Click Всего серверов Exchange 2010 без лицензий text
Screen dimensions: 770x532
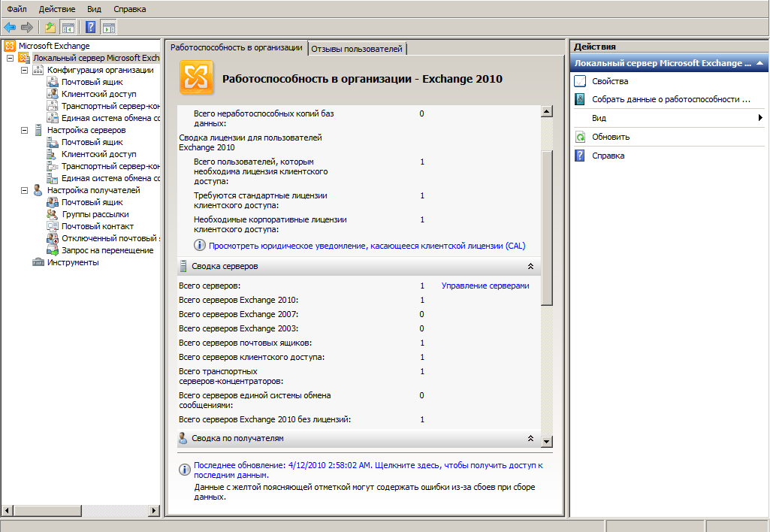pos(264,419)
